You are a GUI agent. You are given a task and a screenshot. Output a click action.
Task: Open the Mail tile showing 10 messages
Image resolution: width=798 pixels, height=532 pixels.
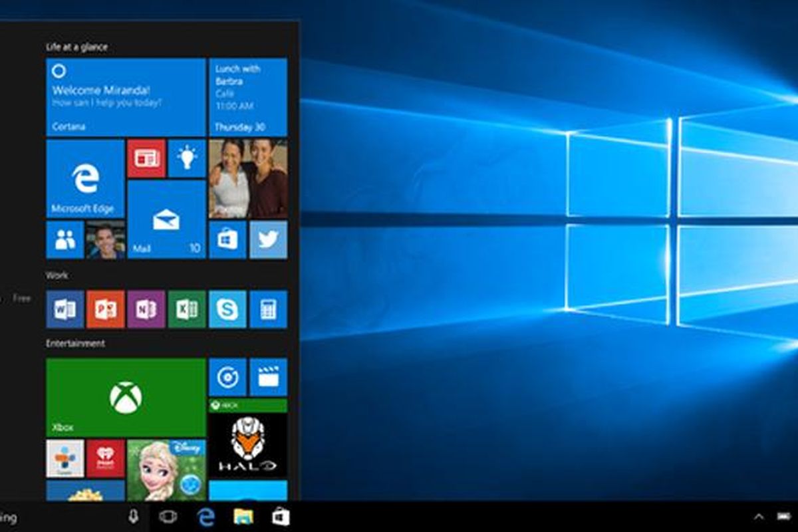click(166, 219)
